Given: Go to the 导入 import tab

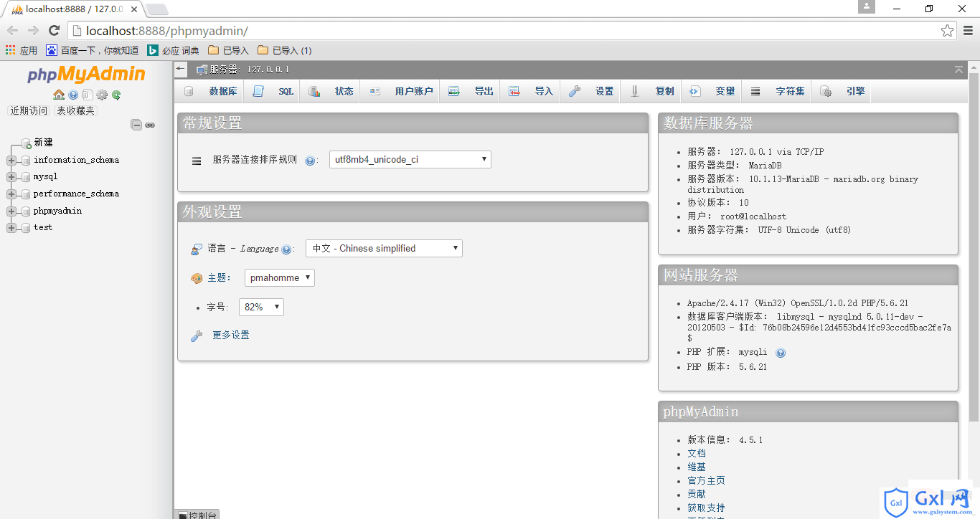Looking at the screenshot, I should pyautogui.click(x=531, y=91).
